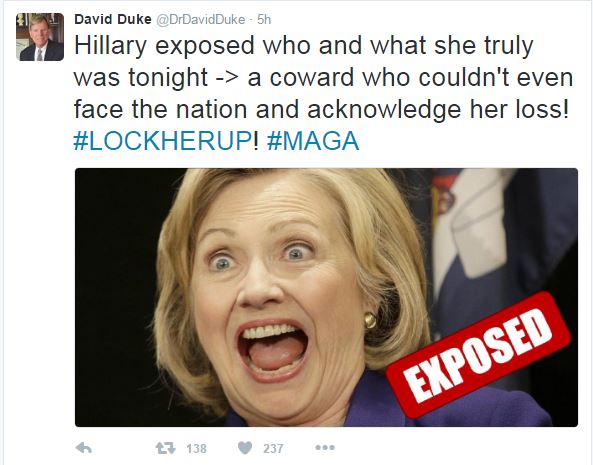View the 237 likes count
The image size is (593, 465).
click(273, 449)
